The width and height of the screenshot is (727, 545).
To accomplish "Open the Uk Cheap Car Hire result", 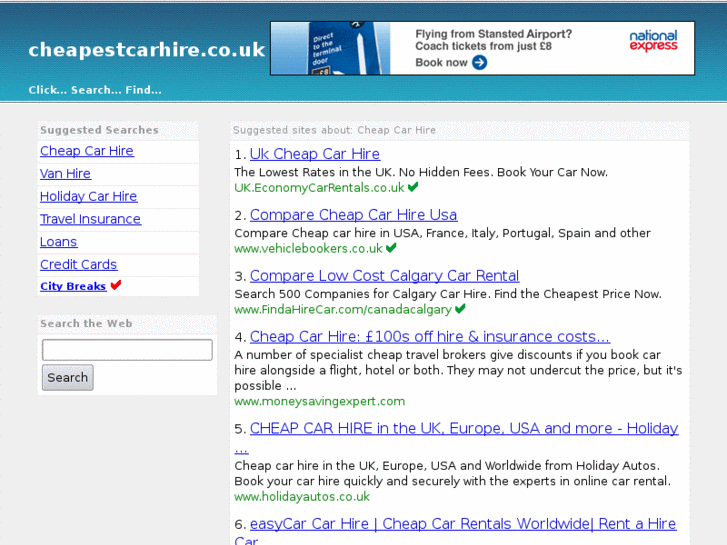I will (x=315, y=154).
